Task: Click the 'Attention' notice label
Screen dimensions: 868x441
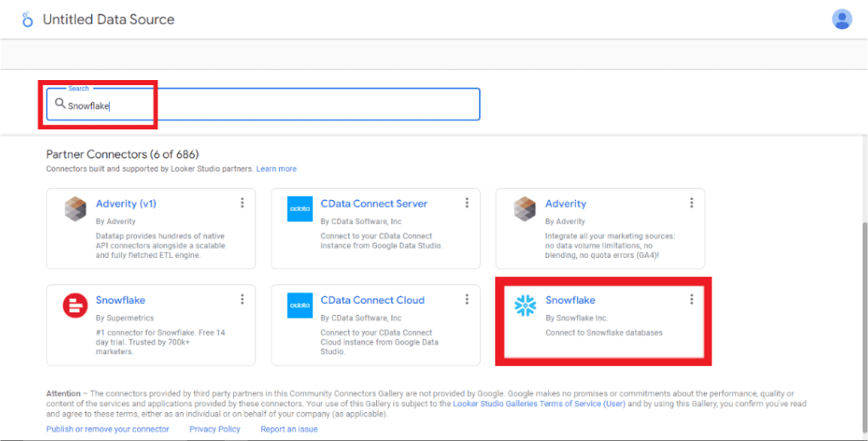Action: 63,393
